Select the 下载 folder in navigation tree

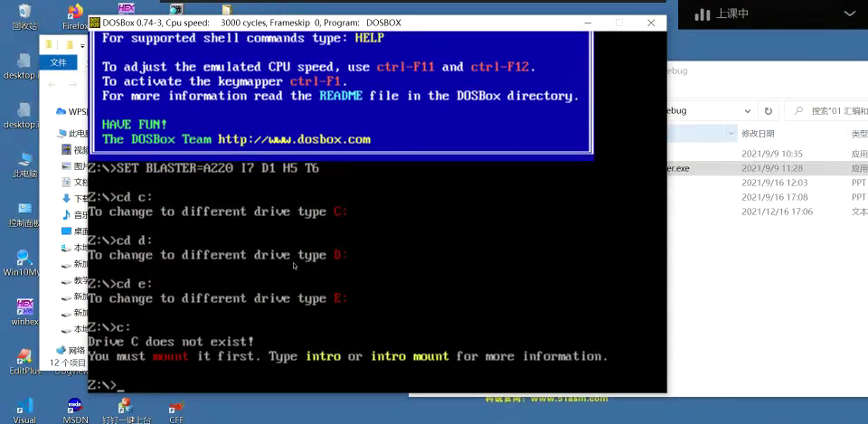(x=75, y=198)
